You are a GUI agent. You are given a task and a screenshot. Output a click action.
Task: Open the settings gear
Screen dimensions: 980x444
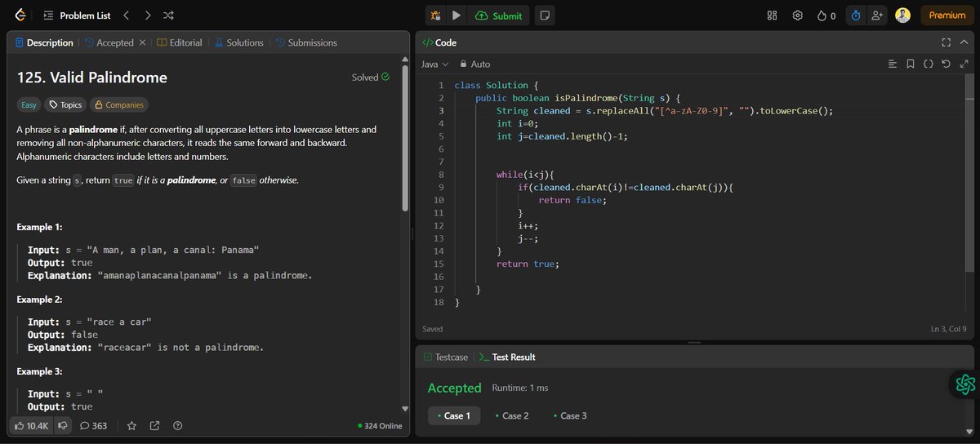coord(798,16)
